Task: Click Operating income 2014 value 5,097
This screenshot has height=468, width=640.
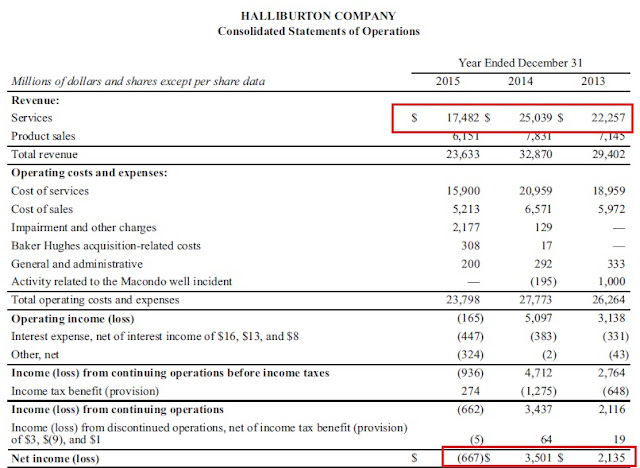Action: click(538, 318)
